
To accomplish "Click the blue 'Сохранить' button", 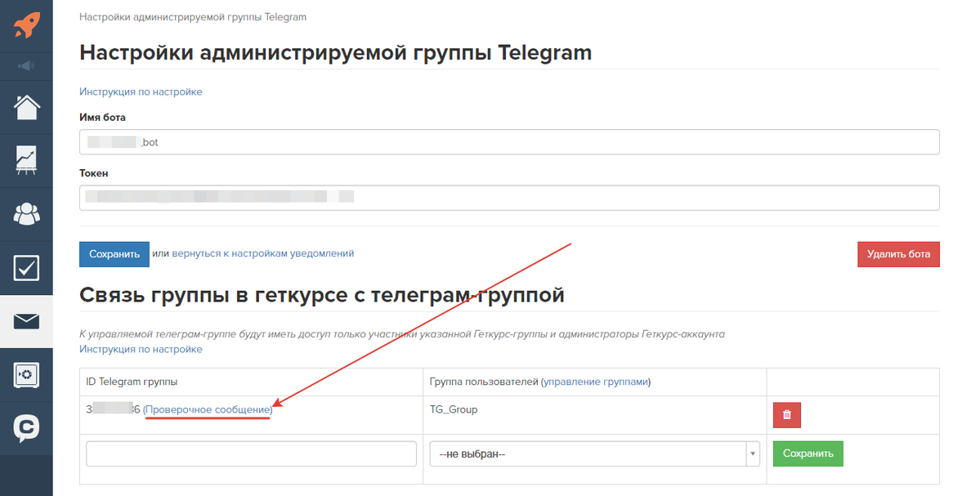I will click(114, 254).
